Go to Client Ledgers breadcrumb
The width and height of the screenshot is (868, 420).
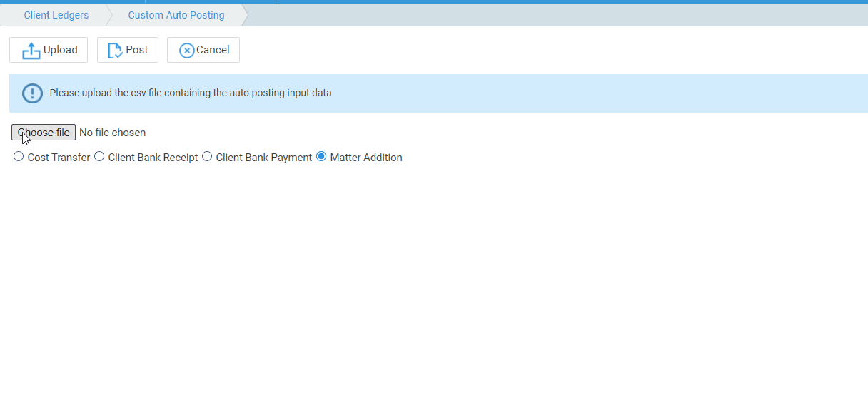click(x=56, y=15)
